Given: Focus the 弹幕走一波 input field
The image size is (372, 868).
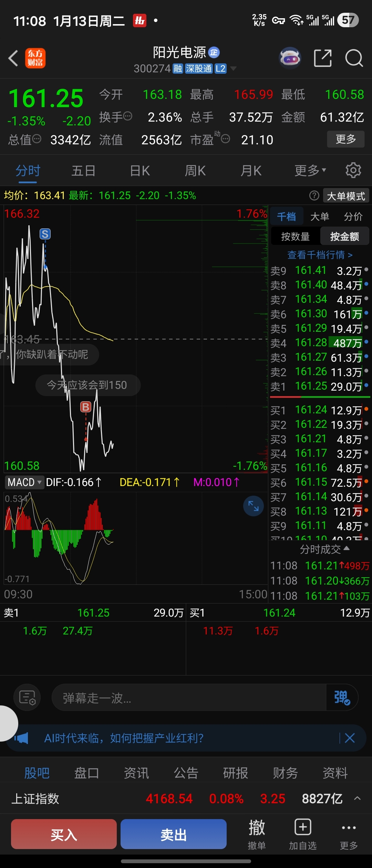Looking at the screenshot, I should click(189, 697).
